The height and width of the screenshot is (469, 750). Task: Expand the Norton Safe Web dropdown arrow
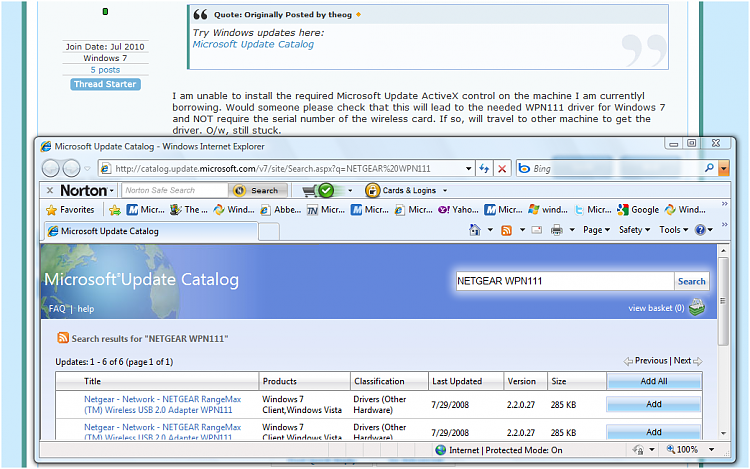pos(350,191)
